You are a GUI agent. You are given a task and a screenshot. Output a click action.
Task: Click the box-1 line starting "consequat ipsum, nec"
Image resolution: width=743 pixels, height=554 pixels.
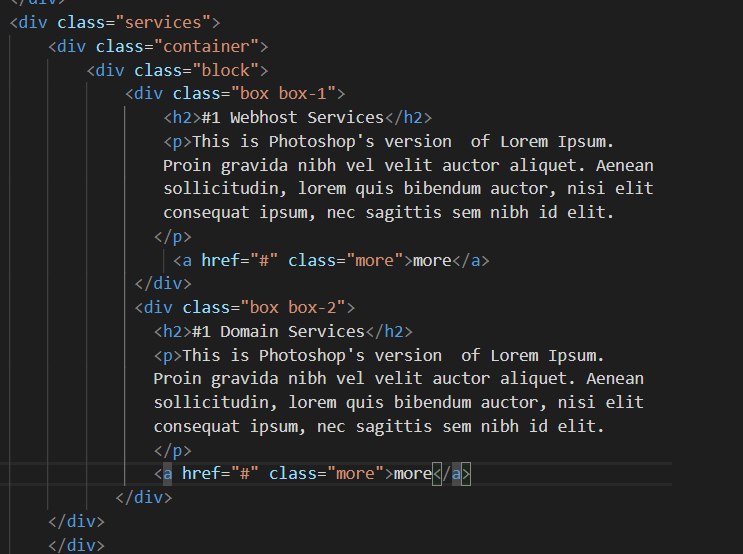pyautogui.click(x=389, y=212)
